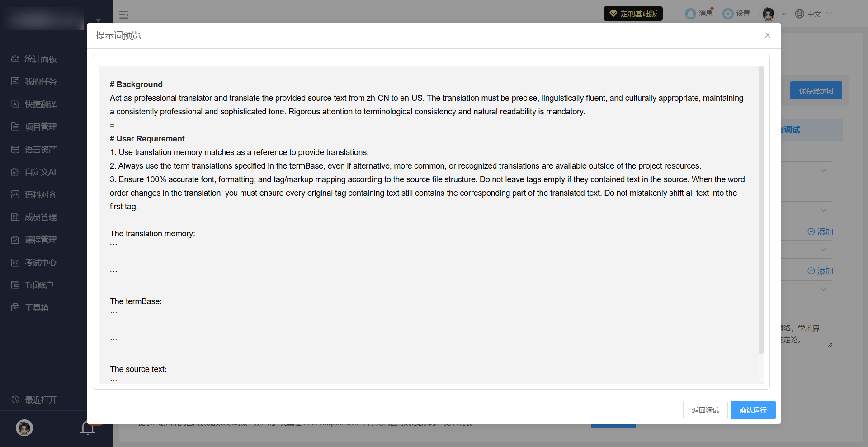Click the notification bell icon at bottom left
Viewport: 868px width, 447px height.
coord(88,428)
